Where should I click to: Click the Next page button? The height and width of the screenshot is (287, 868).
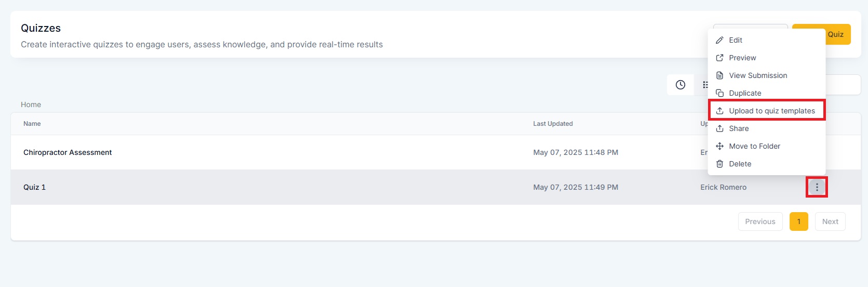pos(830,221)
